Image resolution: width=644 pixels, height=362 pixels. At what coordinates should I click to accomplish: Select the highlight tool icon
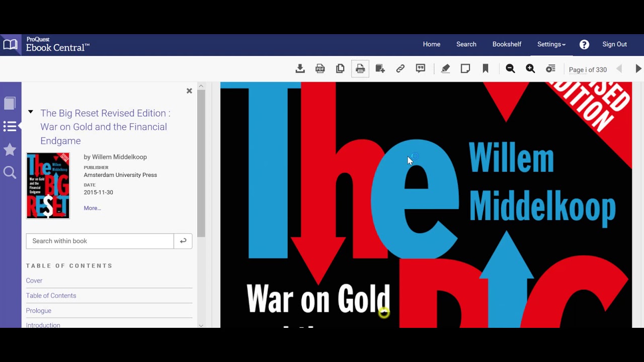[445, 69]
